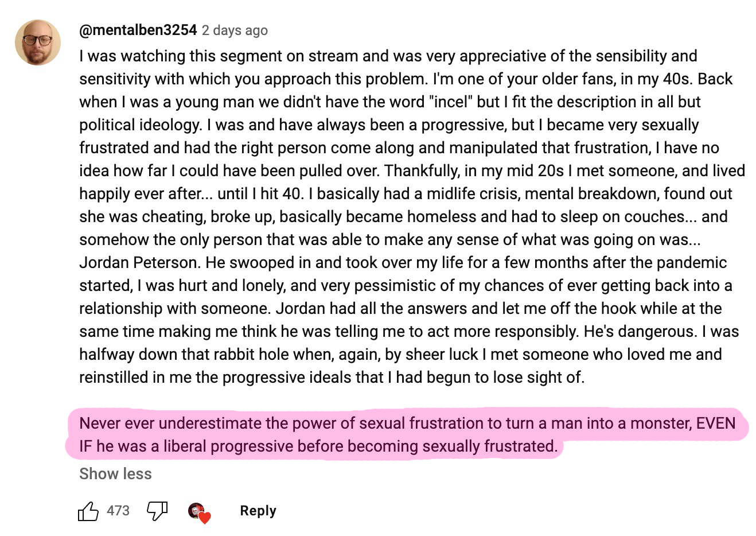Click the 473 like count
The image size is (756, 536).
118,511
